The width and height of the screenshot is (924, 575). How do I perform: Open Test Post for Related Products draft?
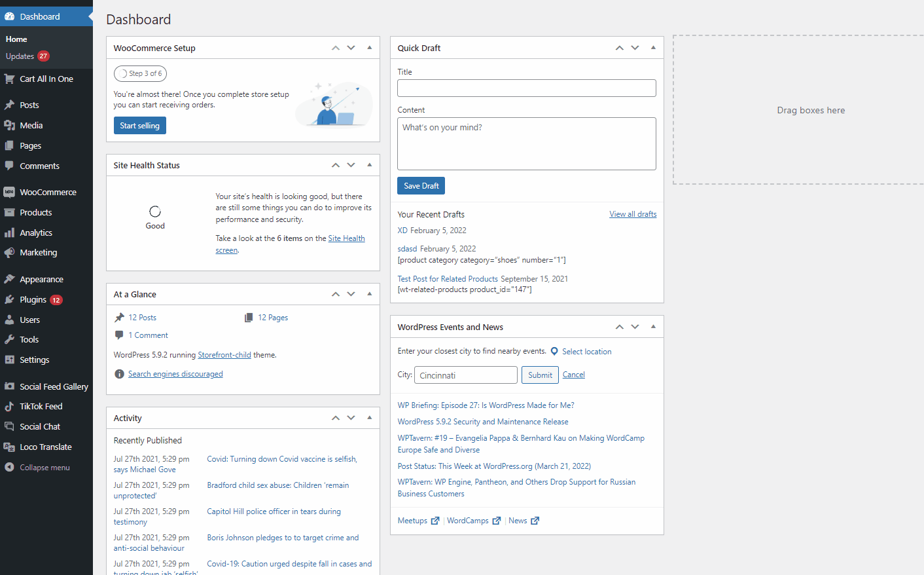pyautogui.click(x=448, y=279)
